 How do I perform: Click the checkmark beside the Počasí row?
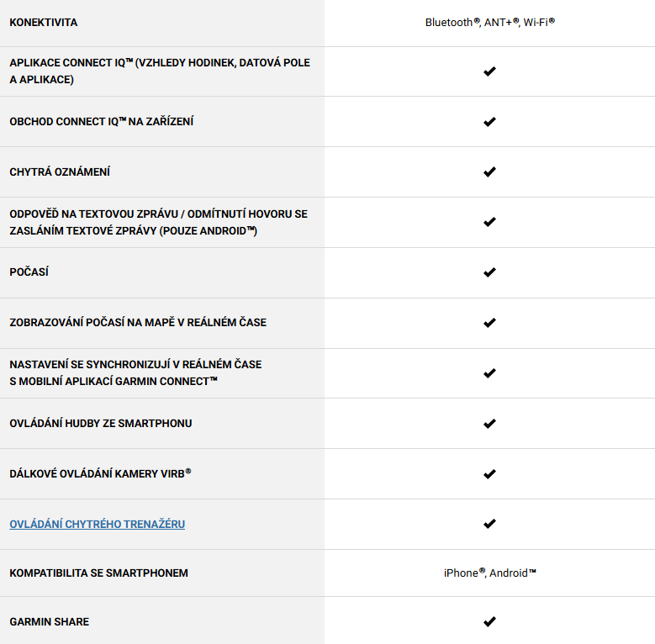point(489,272)
